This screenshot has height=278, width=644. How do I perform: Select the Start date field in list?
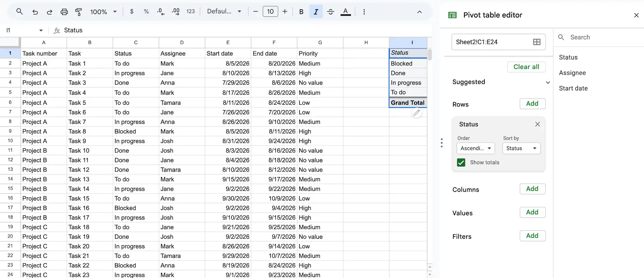[x=573, y=88]
